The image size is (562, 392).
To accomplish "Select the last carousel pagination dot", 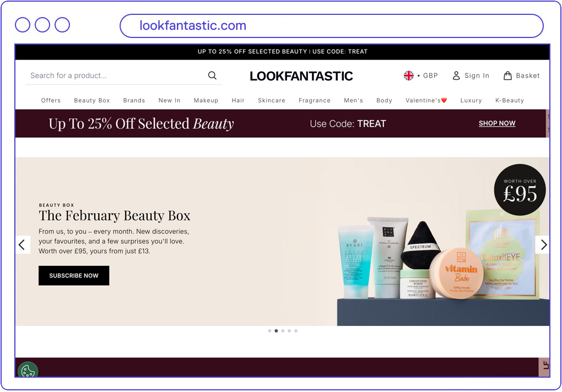I will click(x=296, y=331).
